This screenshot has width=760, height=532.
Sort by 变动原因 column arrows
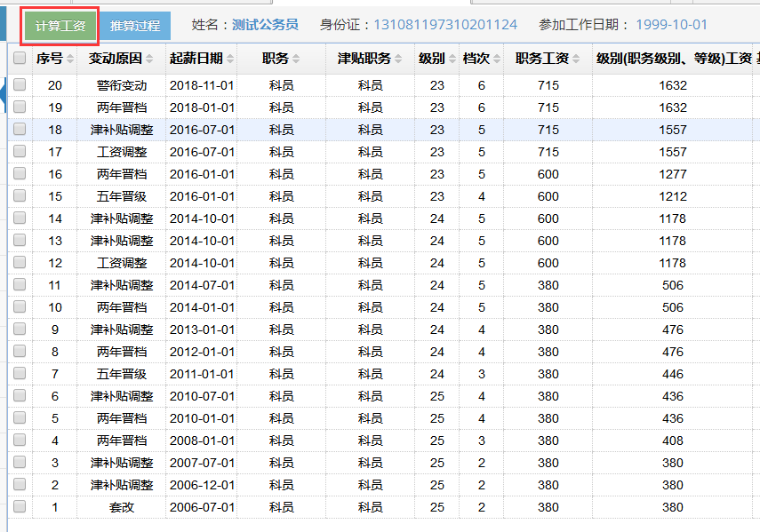tap(149, 59)
